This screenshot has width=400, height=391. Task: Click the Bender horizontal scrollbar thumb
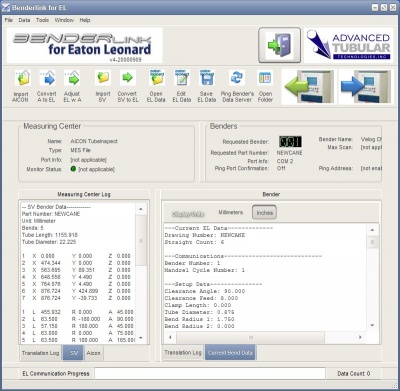coord(250,337)
